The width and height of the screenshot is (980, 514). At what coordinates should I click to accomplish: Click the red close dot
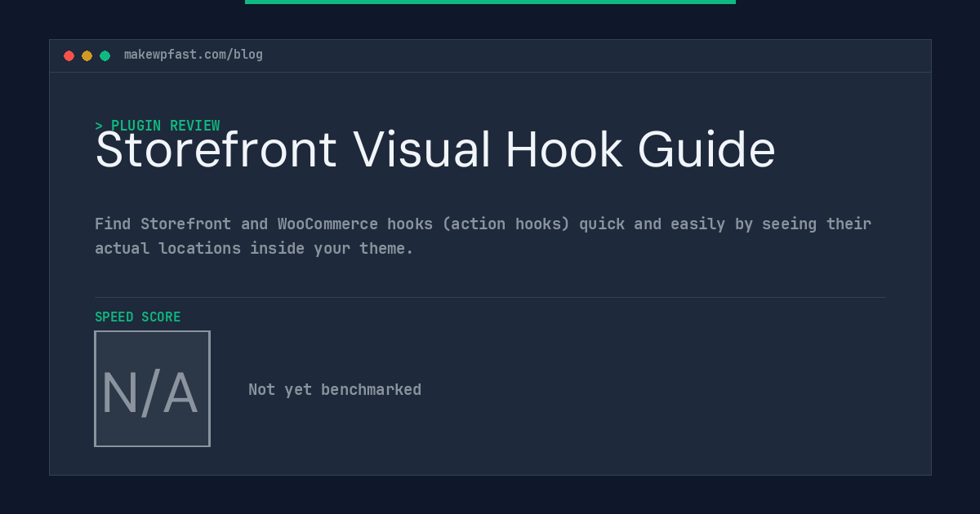(69, 55)
